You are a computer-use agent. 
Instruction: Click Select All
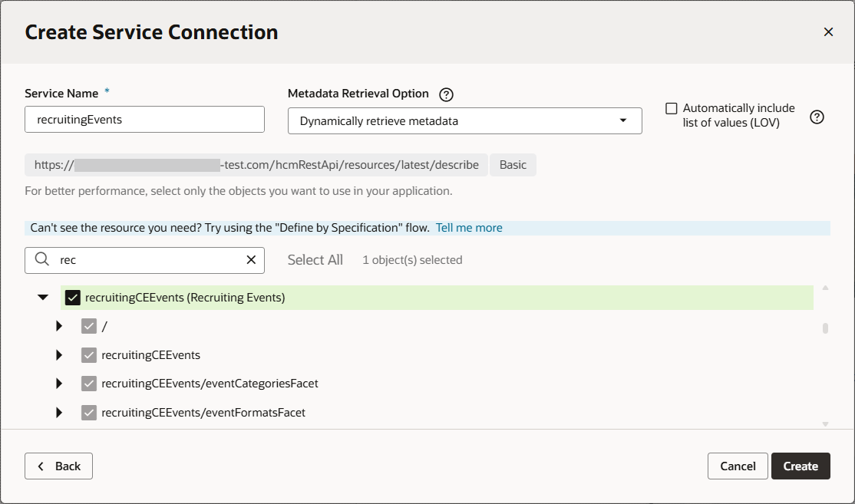315,259
